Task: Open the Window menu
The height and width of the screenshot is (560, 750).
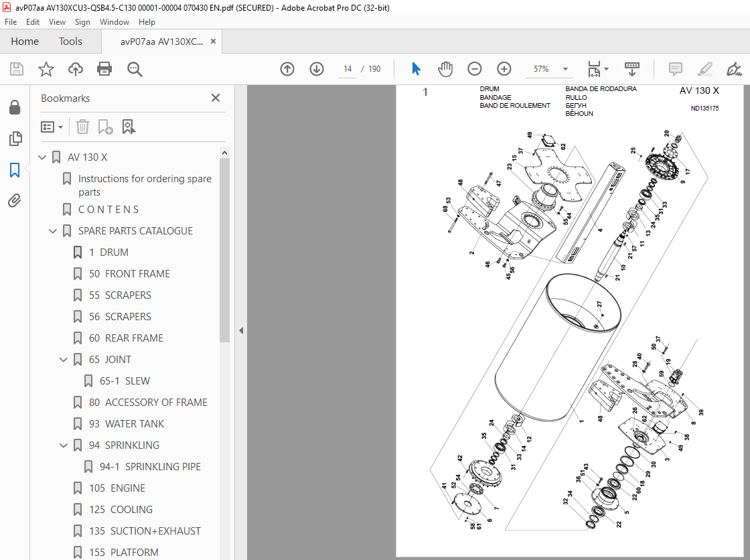Action: tap(115, 22)
